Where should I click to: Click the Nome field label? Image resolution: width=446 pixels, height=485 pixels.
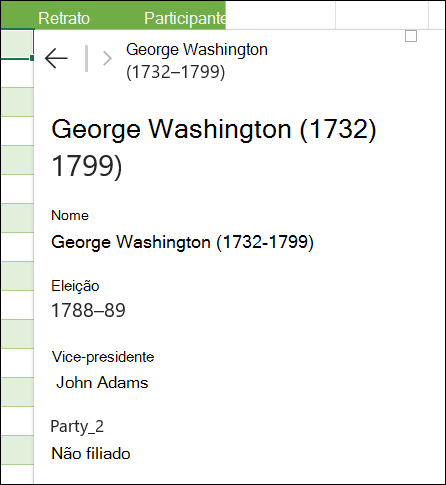[70, 215]
